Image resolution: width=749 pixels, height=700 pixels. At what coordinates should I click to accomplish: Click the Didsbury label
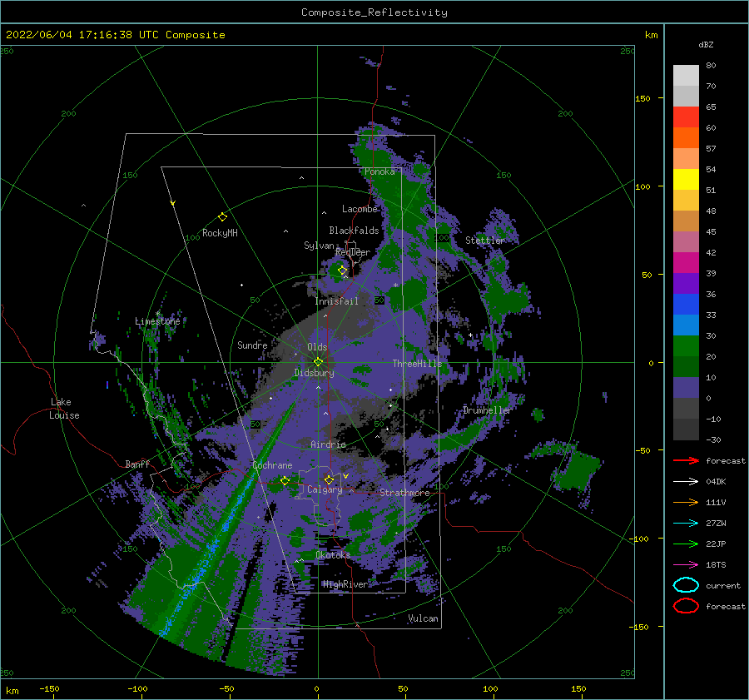pos(315,373)
